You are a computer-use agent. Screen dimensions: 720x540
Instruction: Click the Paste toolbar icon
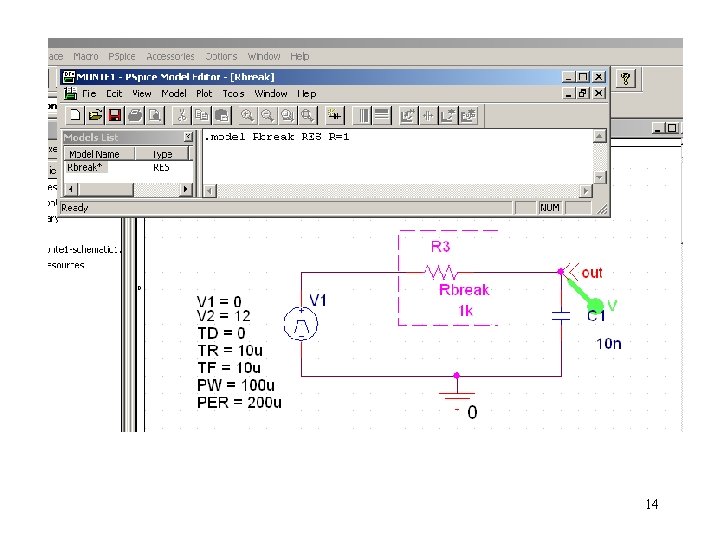[x=222, y=115]
